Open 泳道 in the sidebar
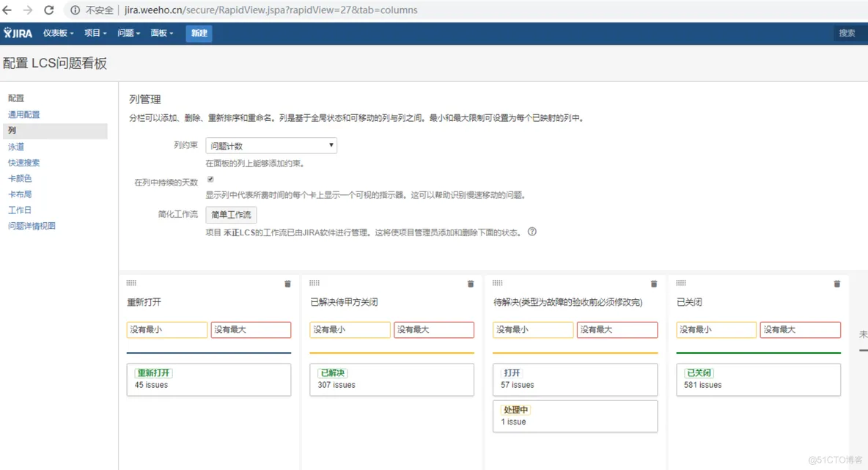This screenshot has height=470, width=868. point(16,147)
